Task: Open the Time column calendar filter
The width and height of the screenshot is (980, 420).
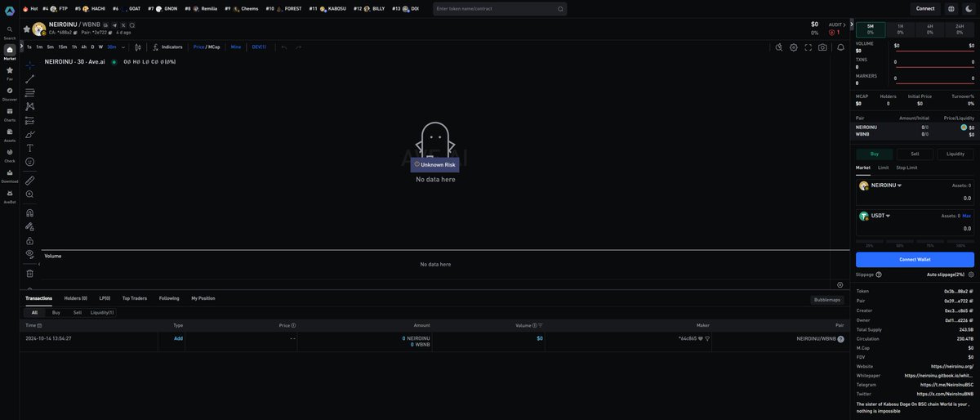Action: 39,325
